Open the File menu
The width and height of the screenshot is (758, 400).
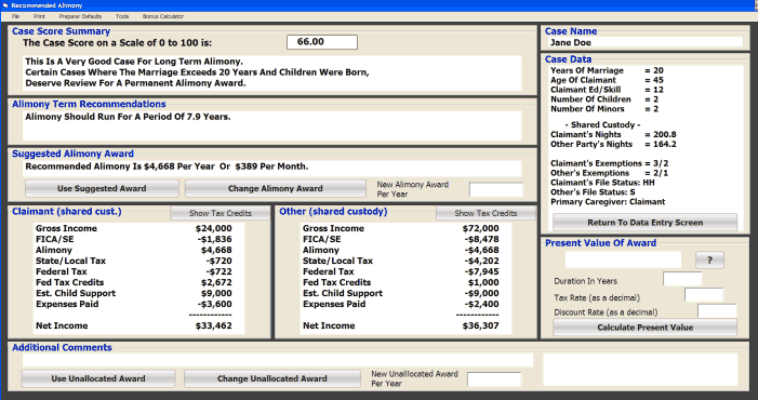[x=15, y=17]
